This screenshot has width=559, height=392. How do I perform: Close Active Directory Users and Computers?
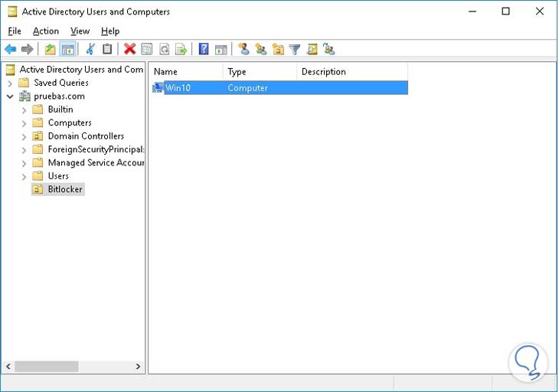pyautogui.click(x=540, y=11)
